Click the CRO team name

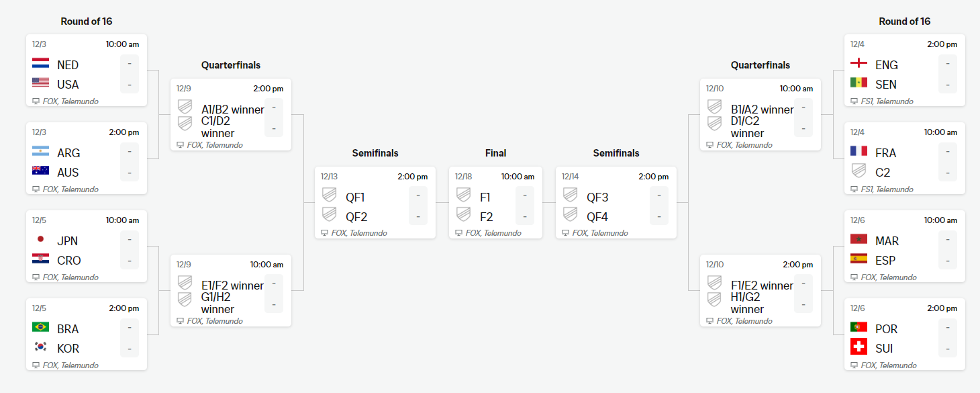coord(69,260)
